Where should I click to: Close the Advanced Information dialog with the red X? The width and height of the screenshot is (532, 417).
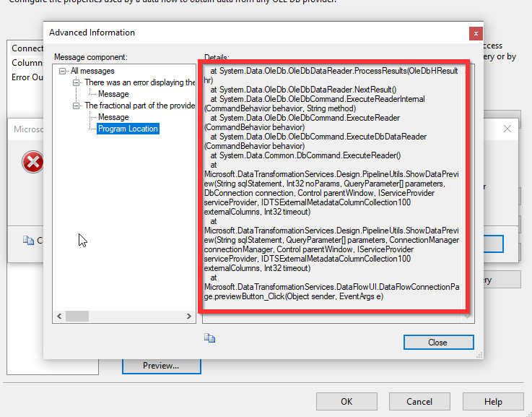[x=475, y=33]
